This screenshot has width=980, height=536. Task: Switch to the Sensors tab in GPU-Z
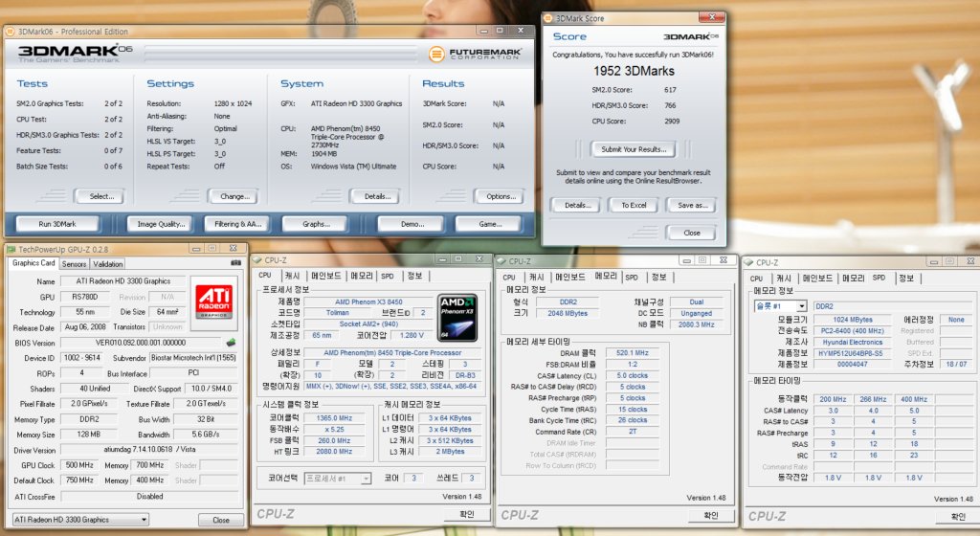[74, 264]
